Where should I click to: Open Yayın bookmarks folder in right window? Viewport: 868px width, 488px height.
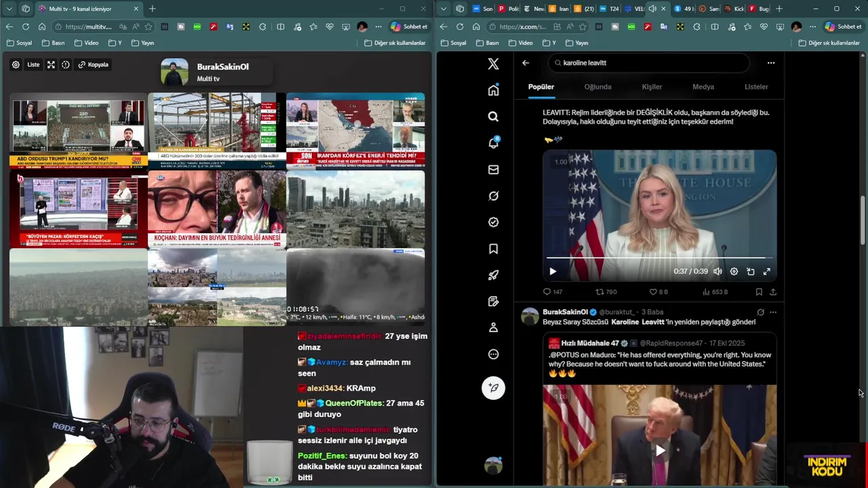point(576,43)
